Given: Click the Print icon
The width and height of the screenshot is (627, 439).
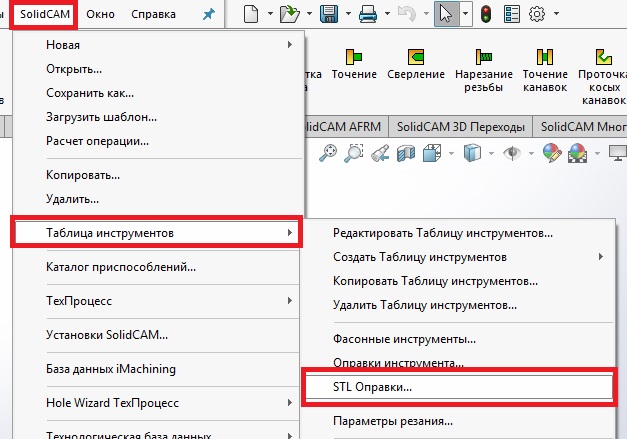Looking at the screenshot, I should tap(367, 14).
